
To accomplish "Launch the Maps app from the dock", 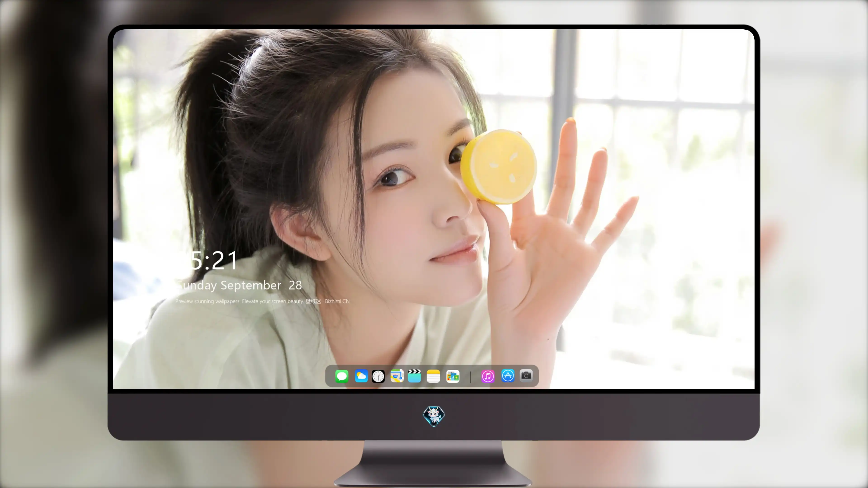I will click(x=397, y=376).
